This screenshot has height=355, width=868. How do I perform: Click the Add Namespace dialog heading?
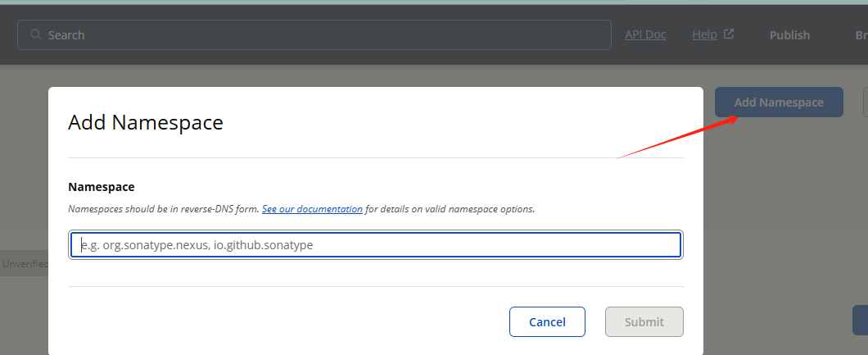click(146, 123)
